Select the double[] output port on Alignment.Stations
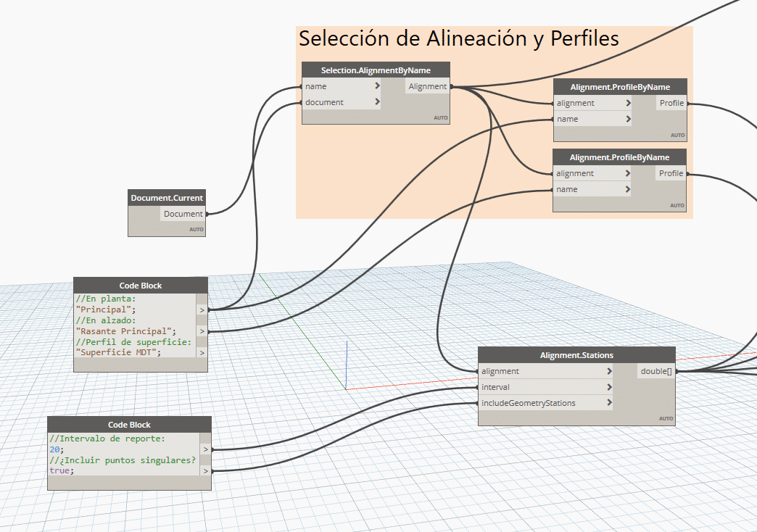The height and width of the screenshot is (532, 757). 655,371
